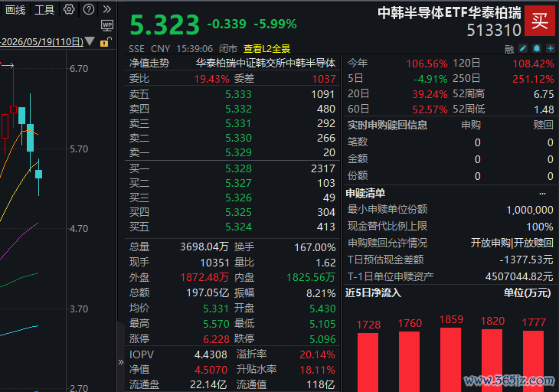Click the 实时申购赎回信息 header

pos(387,125)
